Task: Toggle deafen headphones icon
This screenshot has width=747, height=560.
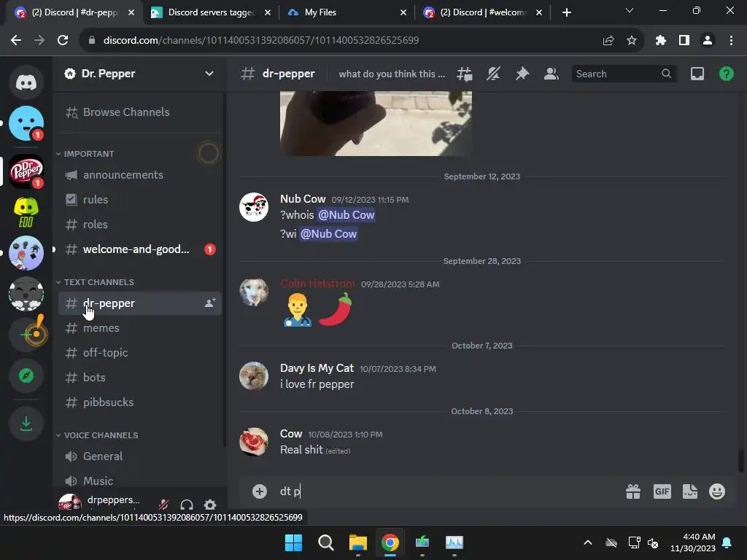Action: pyautogui.click(x=187, y=505)
